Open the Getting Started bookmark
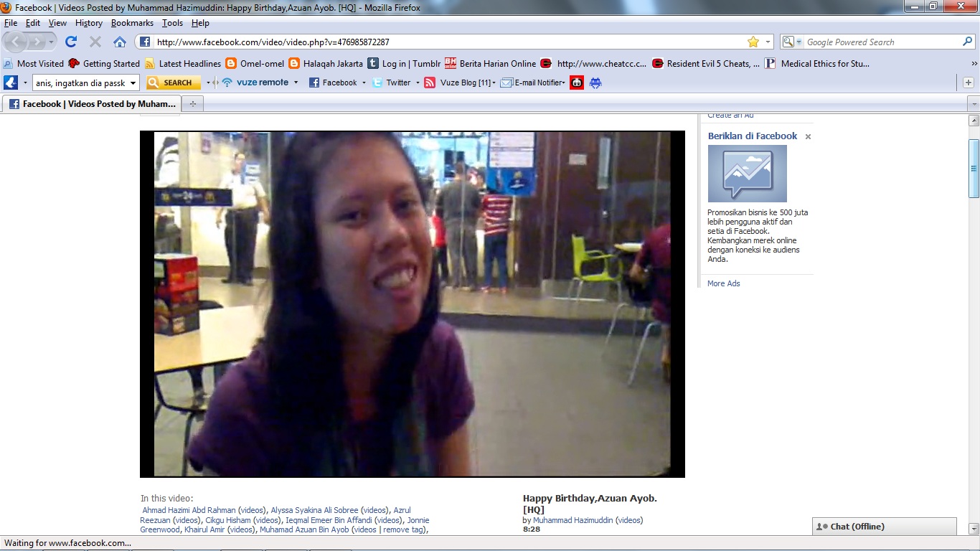Screen dimensions: 980x551 point(104,63)
